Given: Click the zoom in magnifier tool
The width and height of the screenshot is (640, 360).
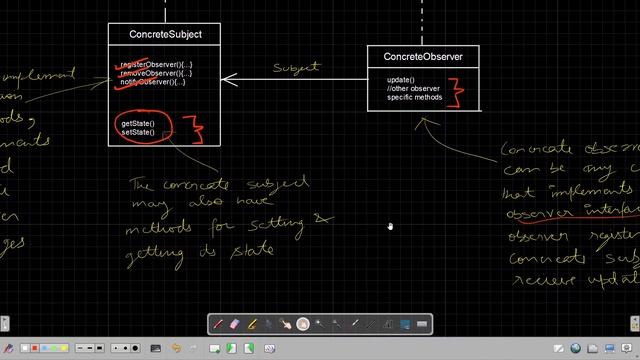Looking at the screenshot, I should pos(320,324).
